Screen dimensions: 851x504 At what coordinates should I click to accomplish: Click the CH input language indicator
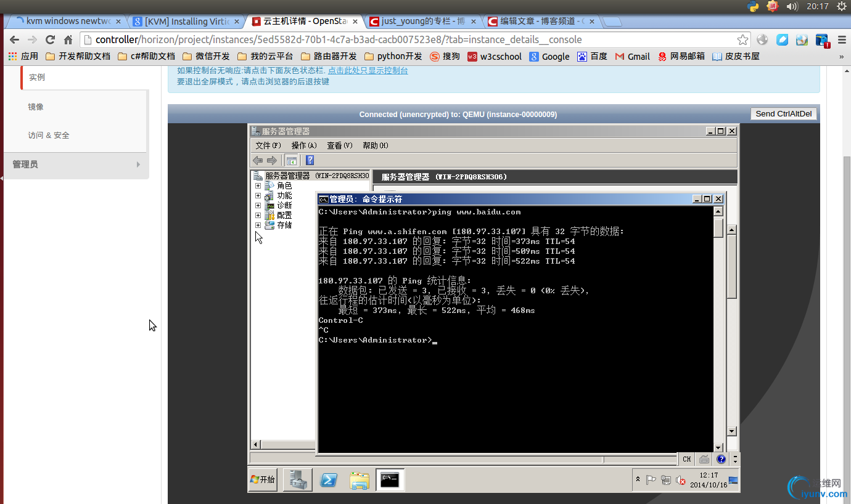click(x=686, y=459)
